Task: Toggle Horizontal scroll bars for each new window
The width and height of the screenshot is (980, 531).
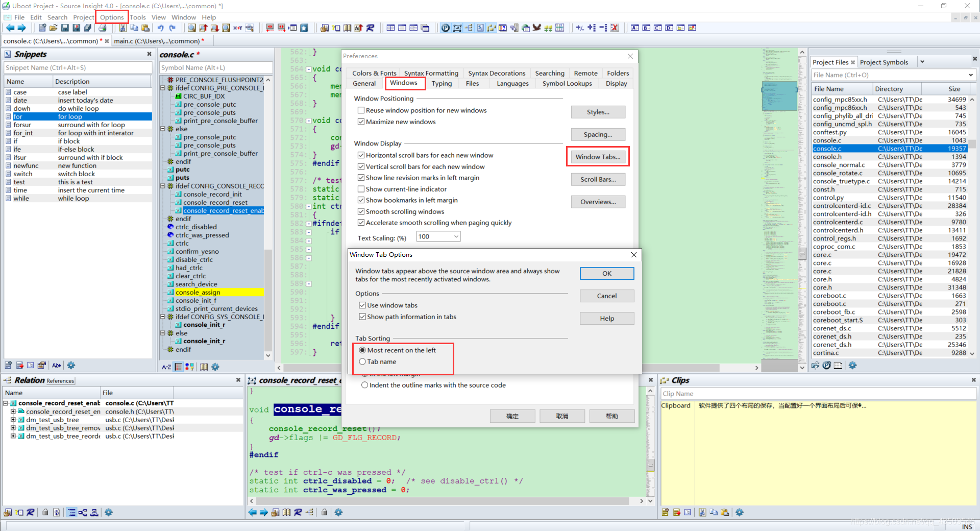Action: tap(361, 155)
